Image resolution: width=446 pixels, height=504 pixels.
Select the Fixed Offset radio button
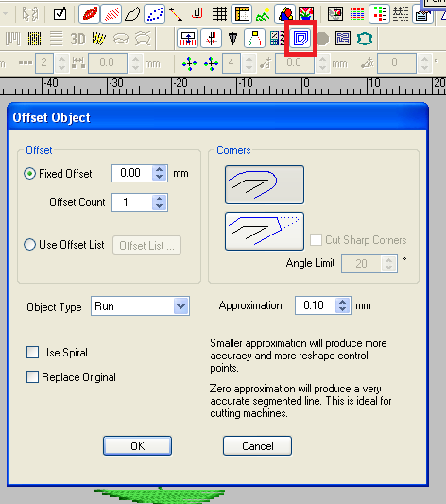[x=29, y=174]
